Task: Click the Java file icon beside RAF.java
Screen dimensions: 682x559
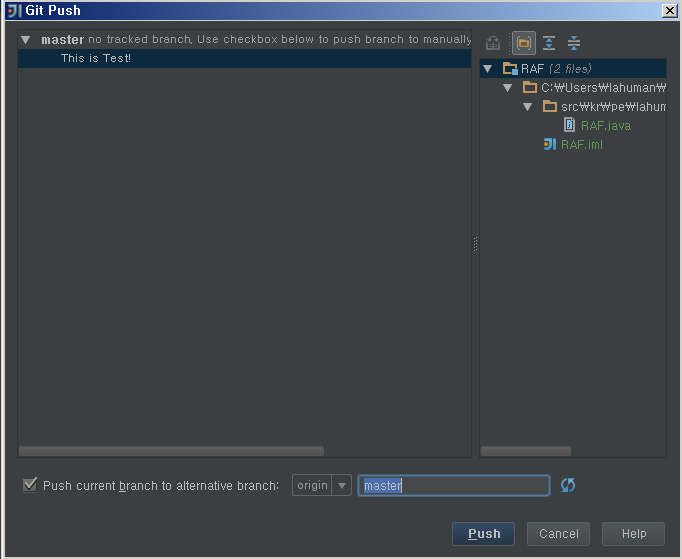Action: [569, 125]
